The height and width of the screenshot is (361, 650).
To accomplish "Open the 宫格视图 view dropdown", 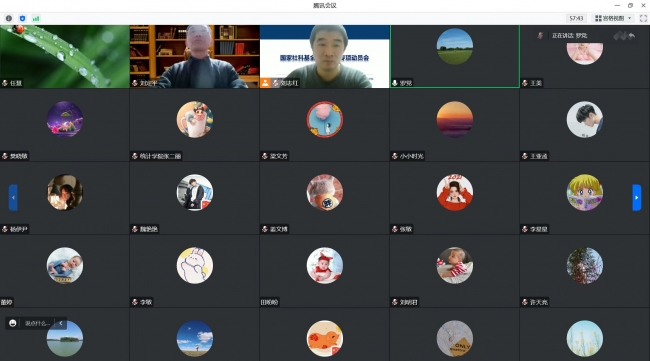I will [x=613, y=18].
